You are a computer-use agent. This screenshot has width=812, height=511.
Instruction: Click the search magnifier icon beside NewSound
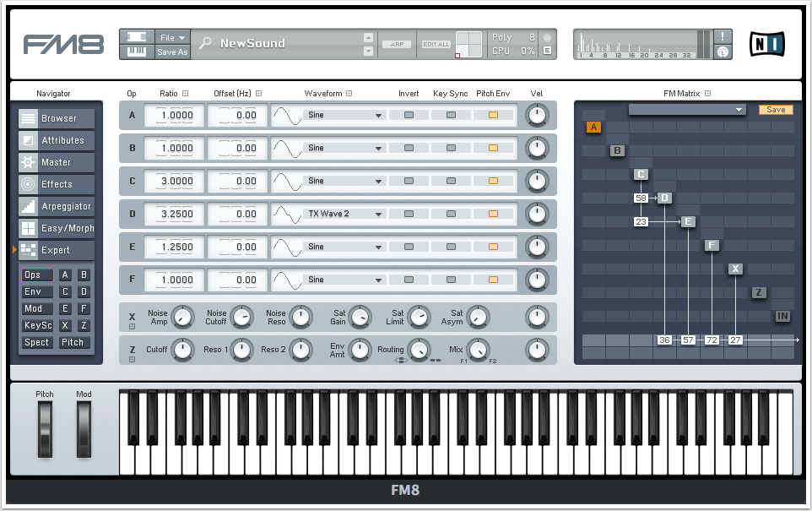click(x=205, y=44)
